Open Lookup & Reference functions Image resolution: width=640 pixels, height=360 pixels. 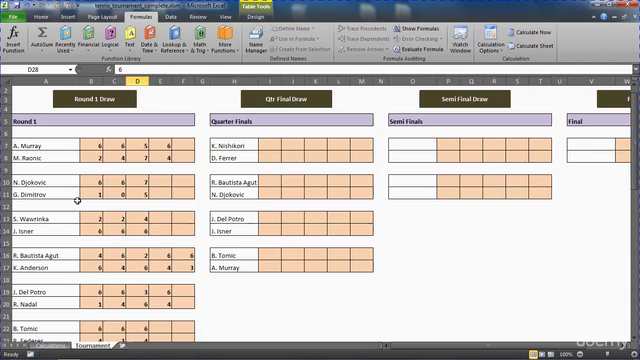[x=174, y=39]
